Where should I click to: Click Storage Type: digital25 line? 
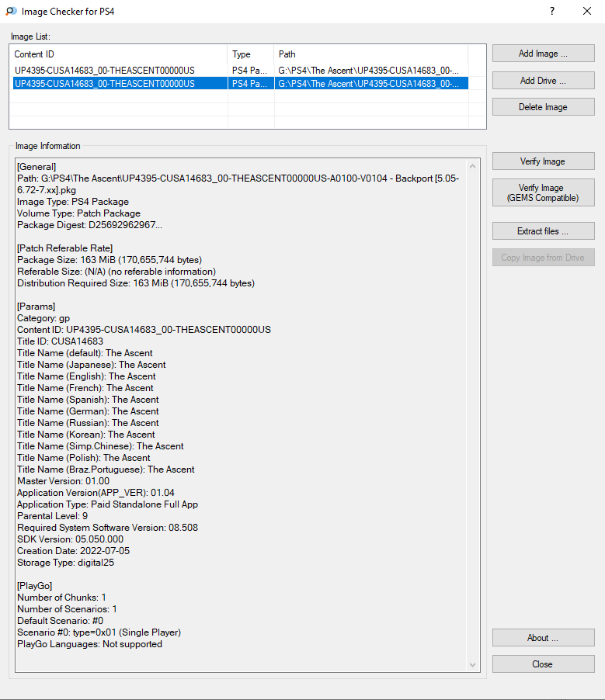point(66,563)
